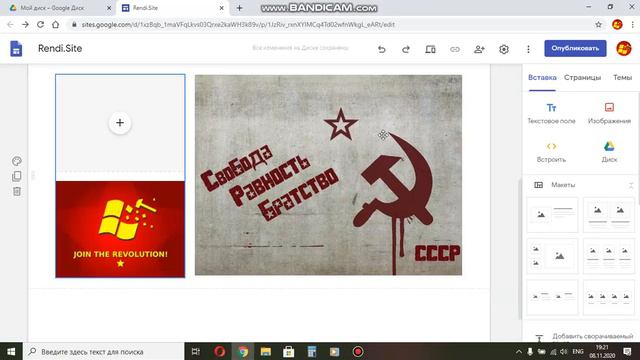Choose the two small images plus large image layout
This screenshot has height=360, width=640.
[x=552, y=256]
